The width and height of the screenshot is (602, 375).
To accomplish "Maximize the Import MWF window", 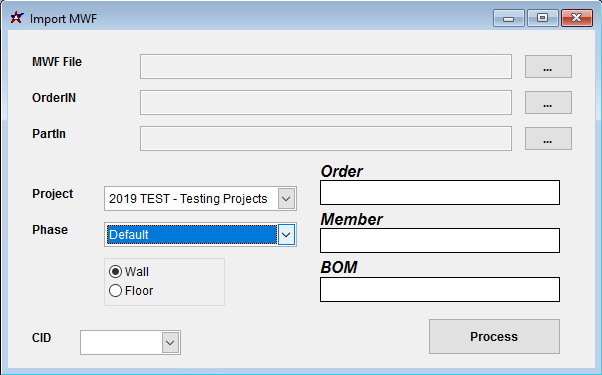I will [x=542, y=18].
